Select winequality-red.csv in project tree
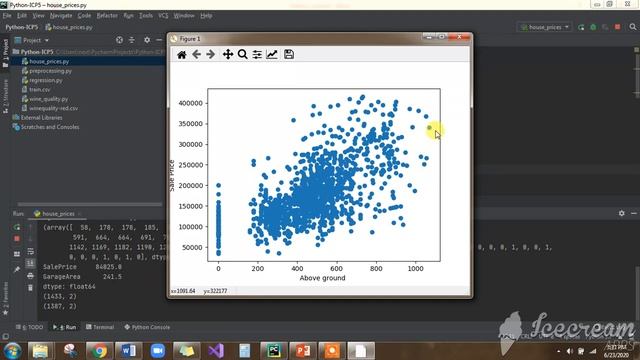The width and height of the screenshot is (640, 360). click(53, 108)
